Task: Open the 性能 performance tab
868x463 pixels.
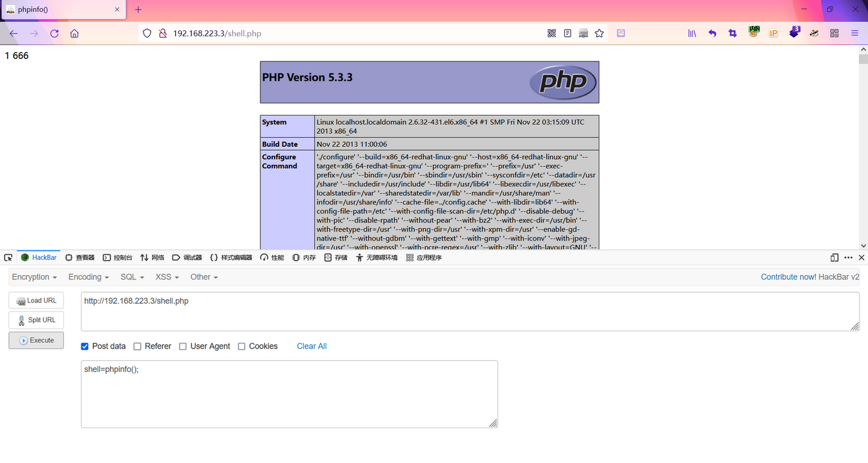Action: (x=272, y=257)
